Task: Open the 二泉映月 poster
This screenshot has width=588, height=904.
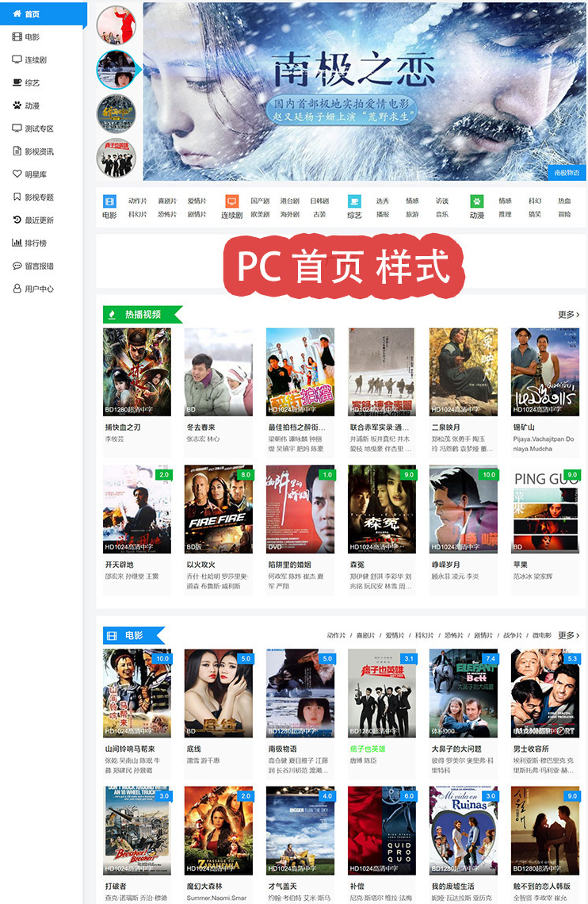Action: click(464, 372)
